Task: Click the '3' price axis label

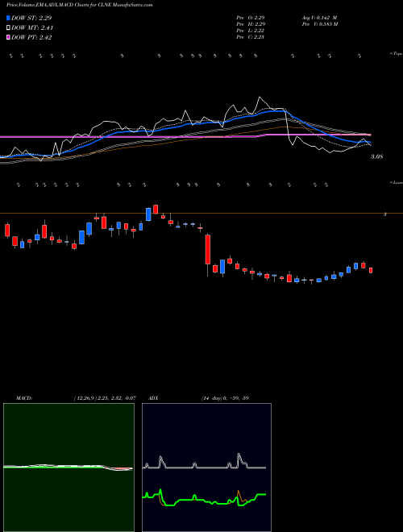Action: click(x=385, y=214)
